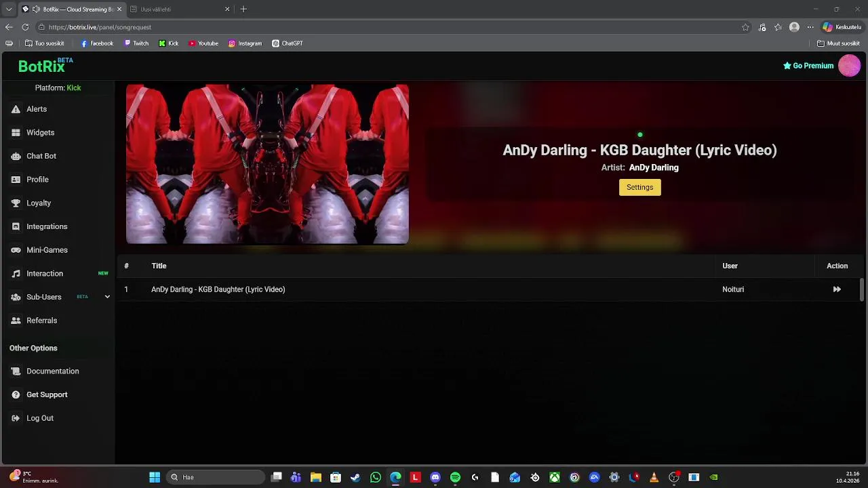Open browser settings and more menu
The width and height of the screenshot is (868, 488).
[x=810, y=27]
